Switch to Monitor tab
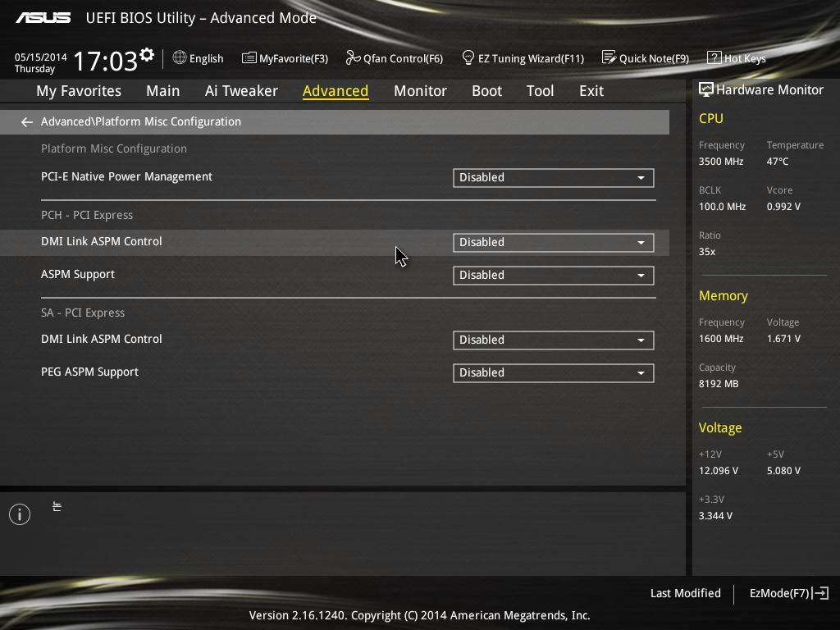 click(x=421, y=91)
